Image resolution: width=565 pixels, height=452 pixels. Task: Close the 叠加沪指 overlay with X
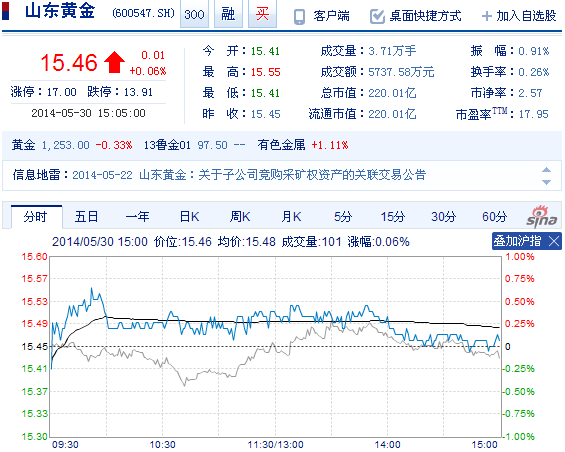554,241
